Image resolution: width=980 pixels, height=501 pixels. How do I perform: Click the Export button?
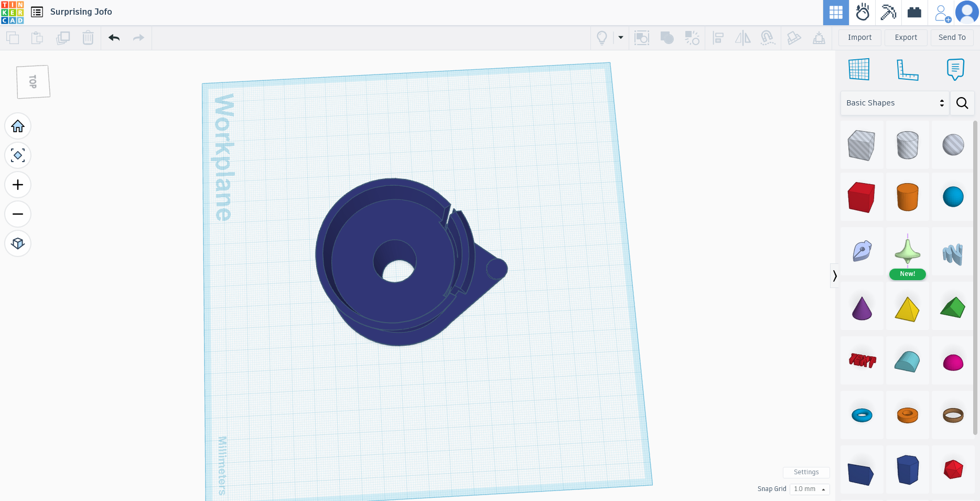(906, 38)
